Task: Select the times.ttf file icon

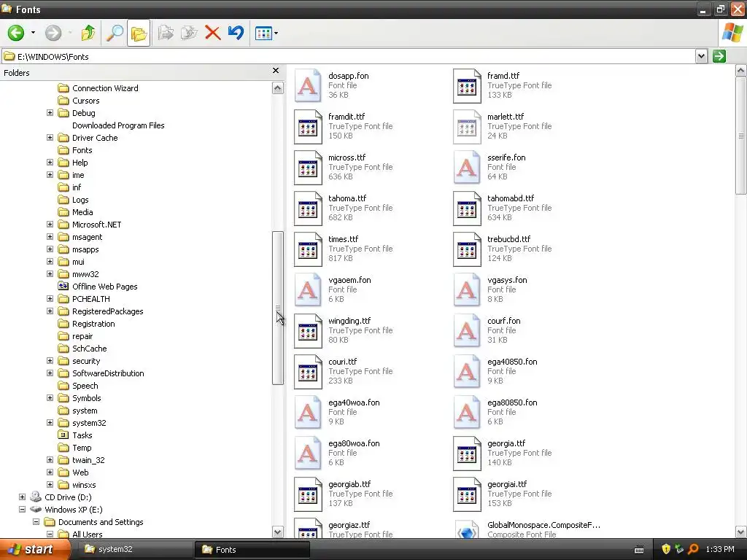Action: coord(308,249)
